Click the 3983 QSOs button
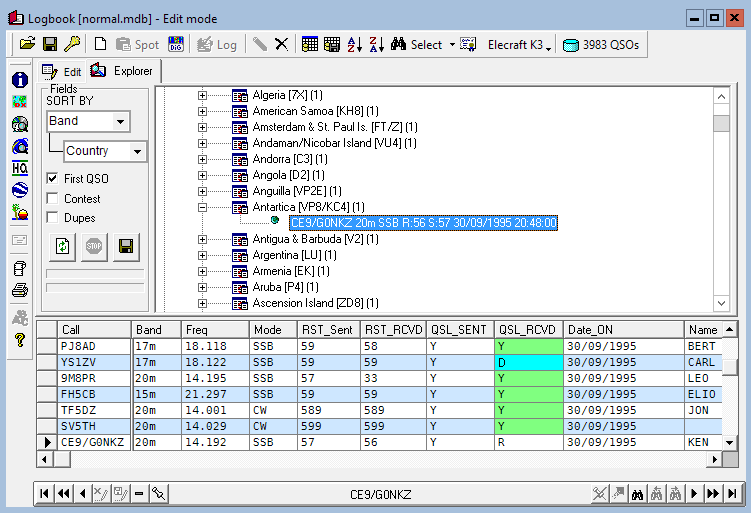The height and width of the screenshot is (513, 751). pos(601,45)
